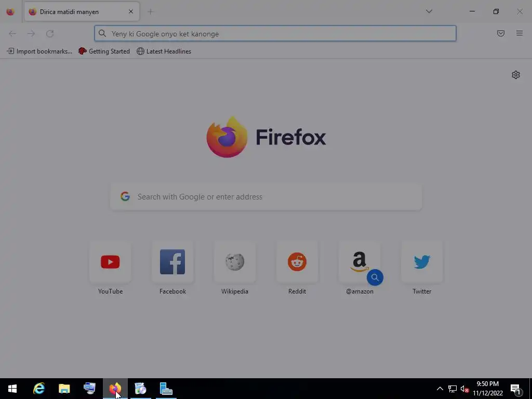The image size is (532, 399).
Task: Open the Facebook shortcut tile
Action: point(172,262)
